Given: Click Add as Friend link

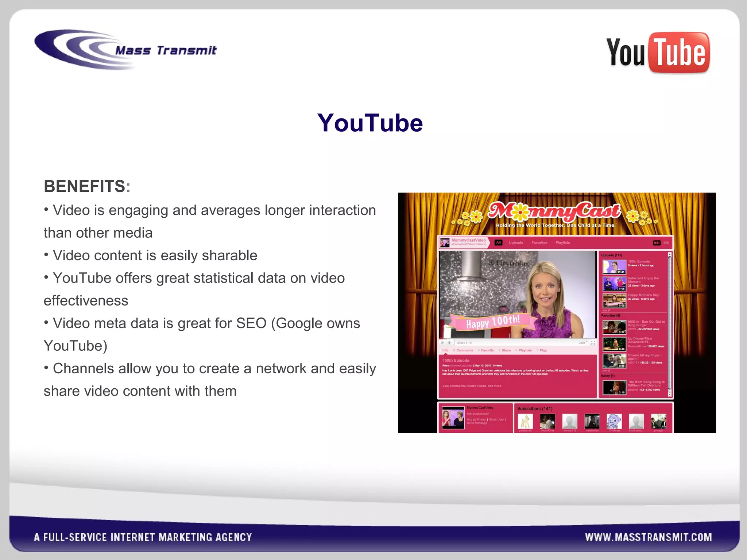Looking at the screenshot, I should click(x=476, y=420).
